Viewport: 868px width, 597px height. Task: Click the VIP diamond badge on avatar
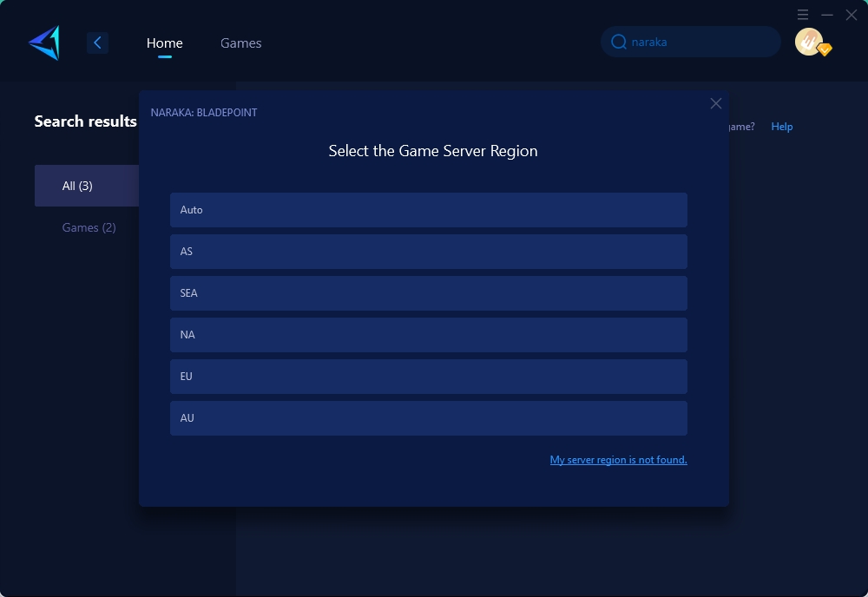(x=825, y=49)
